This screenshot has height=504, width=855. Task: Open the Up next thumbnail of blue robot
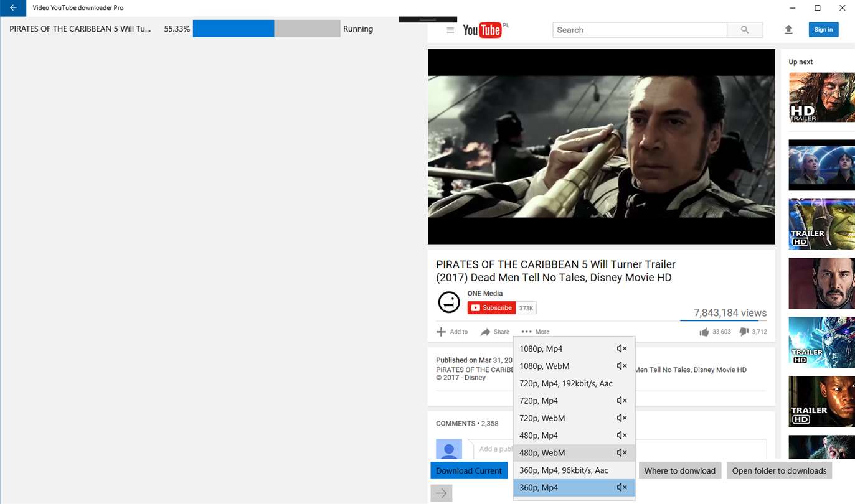click(x=821, y=342)
